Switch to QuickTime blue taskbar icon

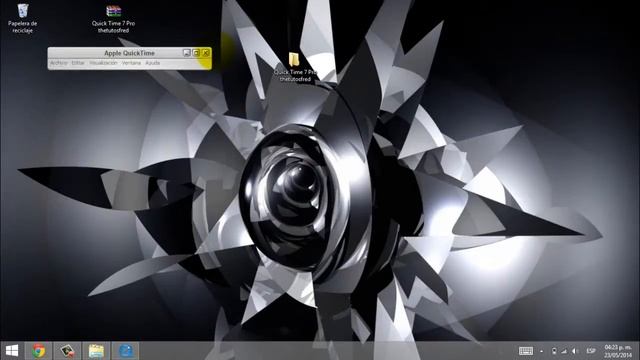click(125, 351)
